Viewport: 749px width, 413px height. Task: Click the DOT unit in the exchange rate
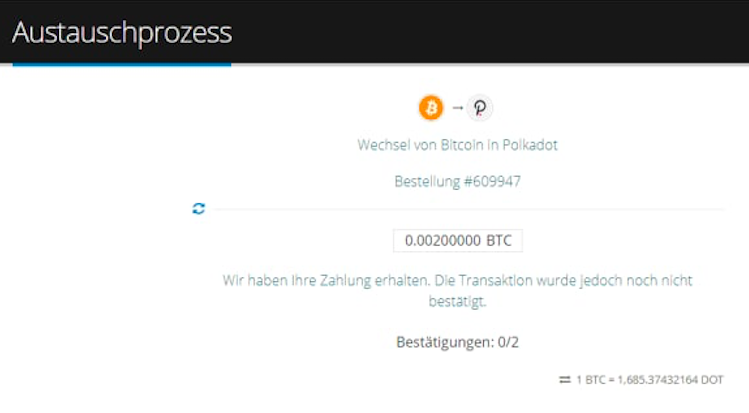712,380
